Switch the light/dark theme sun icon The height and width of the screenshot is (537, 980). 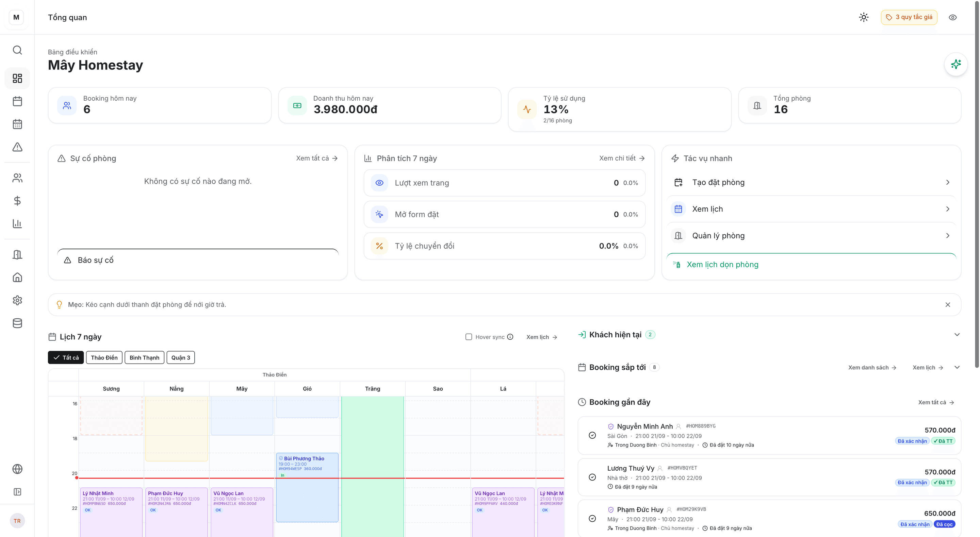(864, 17)
